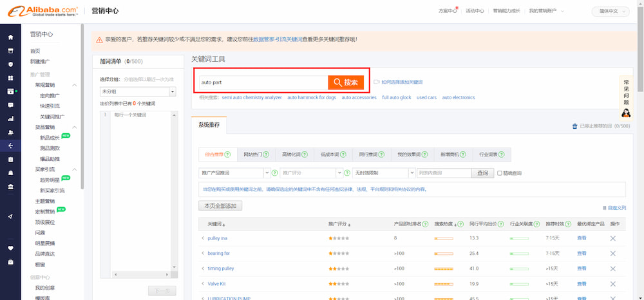Delete the Valve Kit row with X
Screen dimensions: 644x300
pos(613,284)
